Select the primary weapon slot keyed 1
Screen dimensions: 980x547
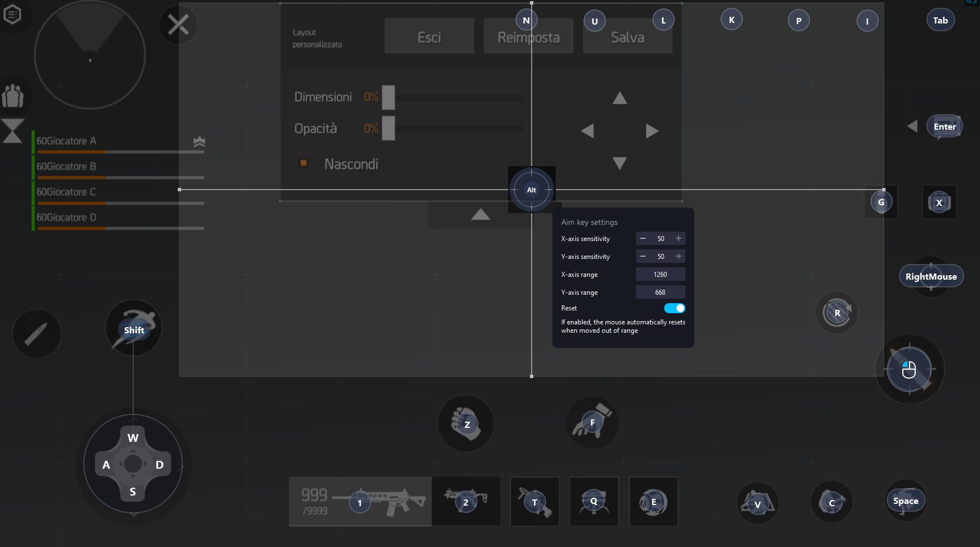(360, 502)
